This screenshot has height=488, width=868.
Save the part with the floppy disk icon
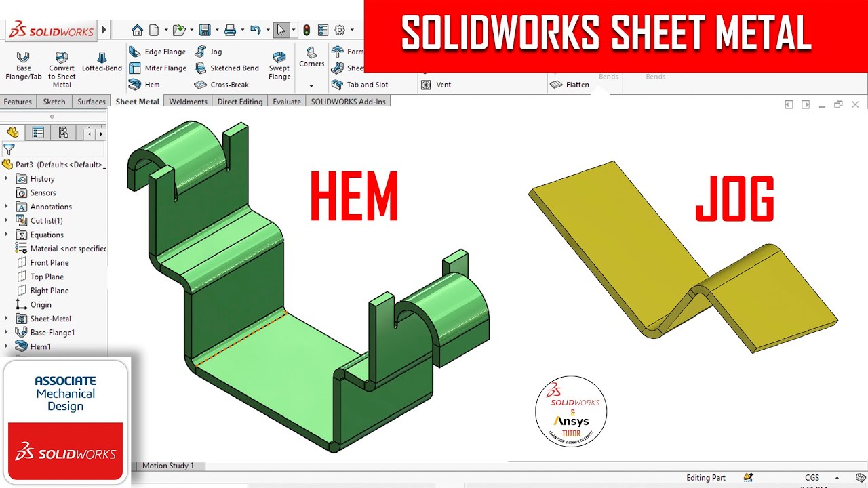(204, 30)
